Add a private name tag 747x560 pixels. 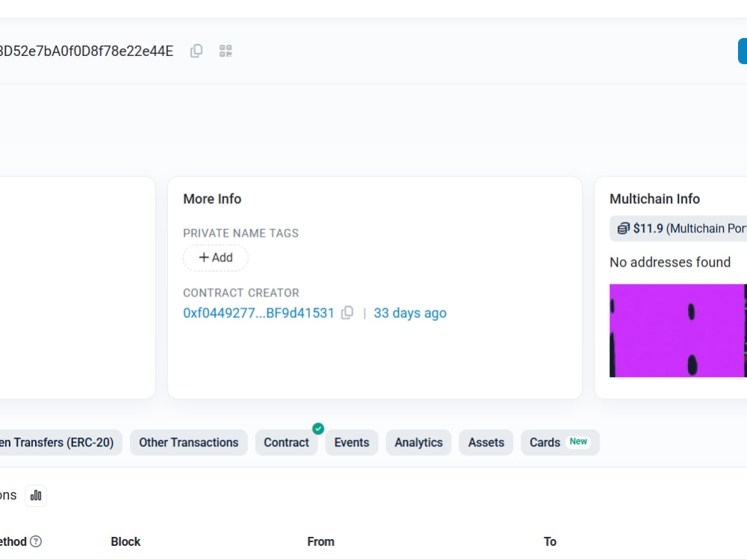pos(215,258)
